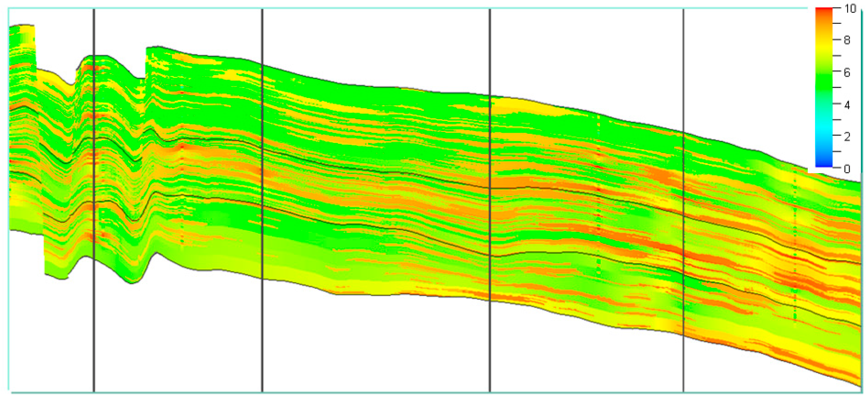The width and height of the screenshot is (868, 399).
Task: Click the "0" label on color scale
Action: click(847, 168)
